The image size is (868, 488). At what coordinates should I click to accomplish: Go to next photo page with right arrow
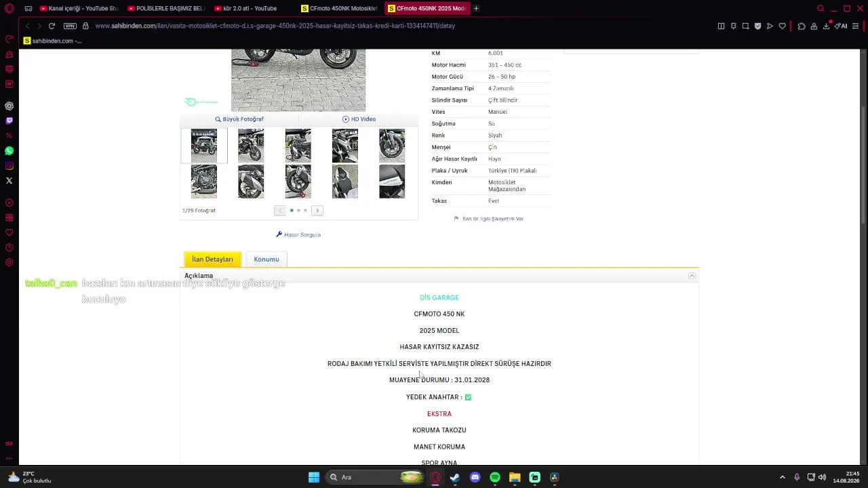click(317, 211)
